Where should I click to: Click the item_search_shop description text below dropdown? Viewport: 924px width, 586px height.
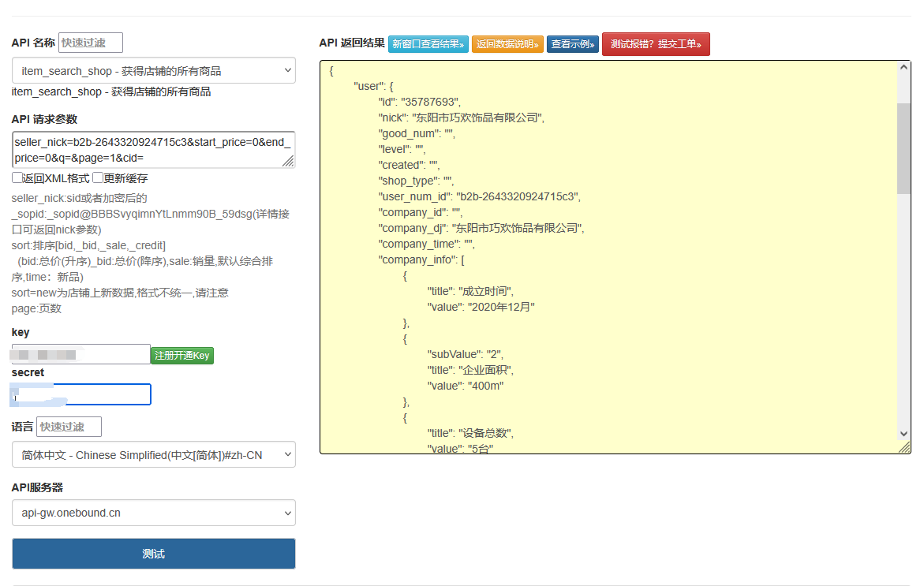[x=110, y=91]
